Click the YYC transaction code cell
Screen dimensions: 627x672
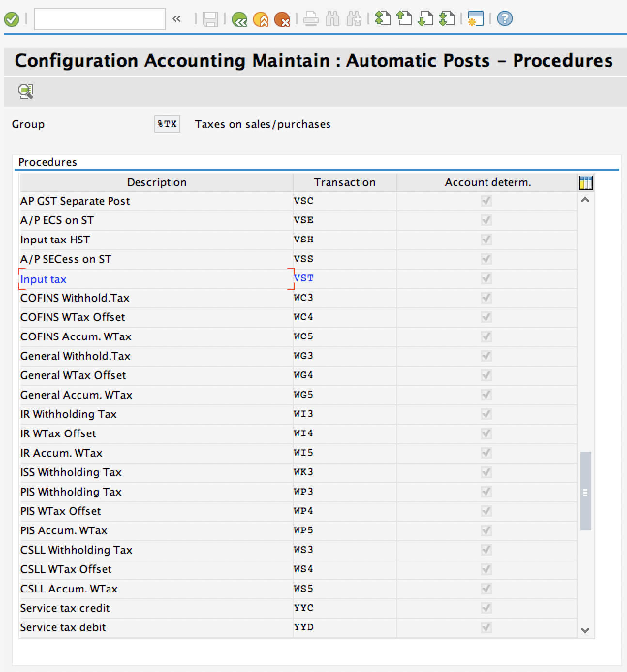click(345, 608)
